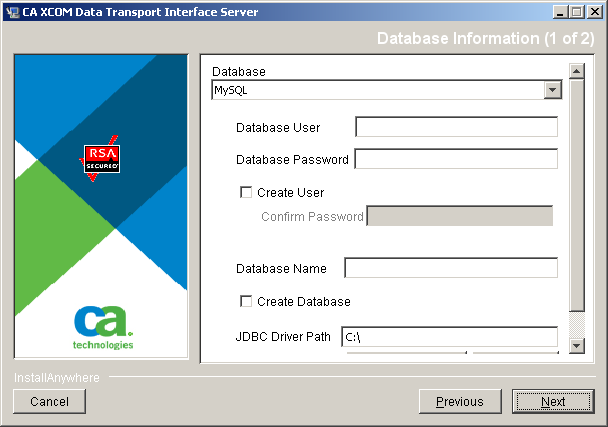Enable the Create Database checkbox
The image size is (608, 427).
246,301
